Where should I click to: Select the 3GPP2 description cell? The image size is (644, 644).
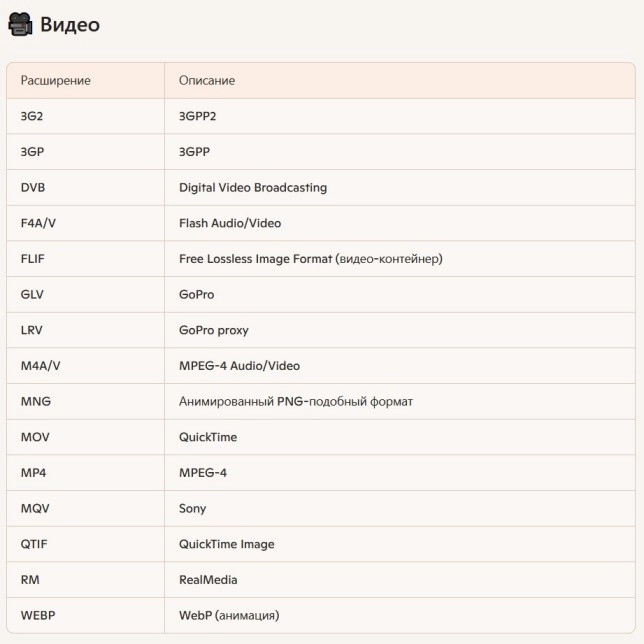(x=198, y=116)
